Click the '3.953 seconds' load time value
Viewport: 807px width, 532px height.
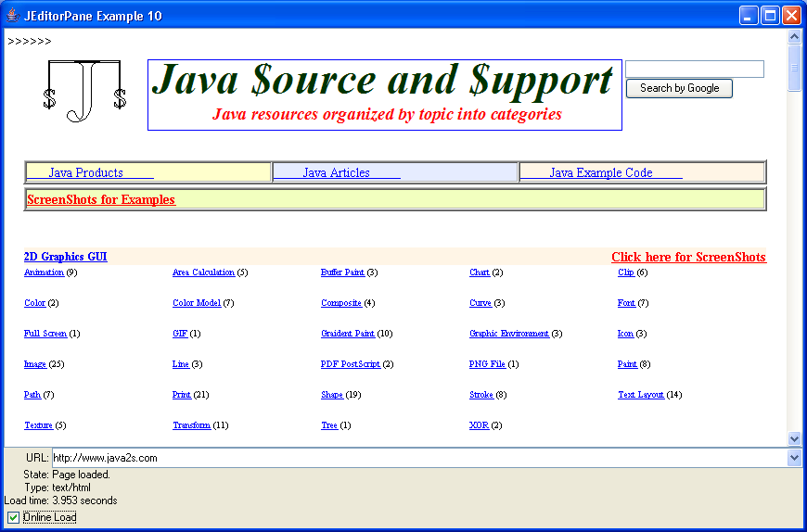coord(85,500)
